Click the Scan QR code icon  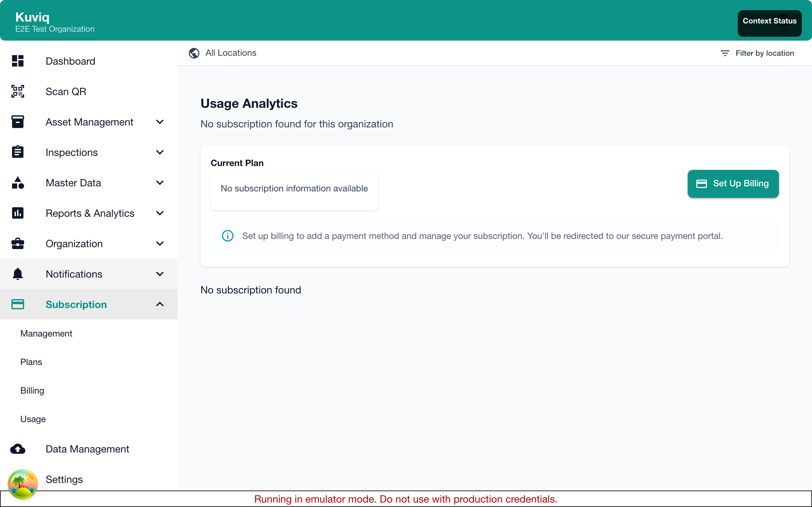18,91
